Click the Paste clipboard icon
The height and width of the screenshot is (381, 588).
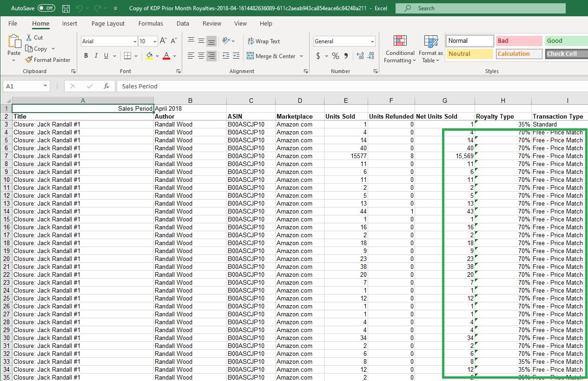point(14,40)
